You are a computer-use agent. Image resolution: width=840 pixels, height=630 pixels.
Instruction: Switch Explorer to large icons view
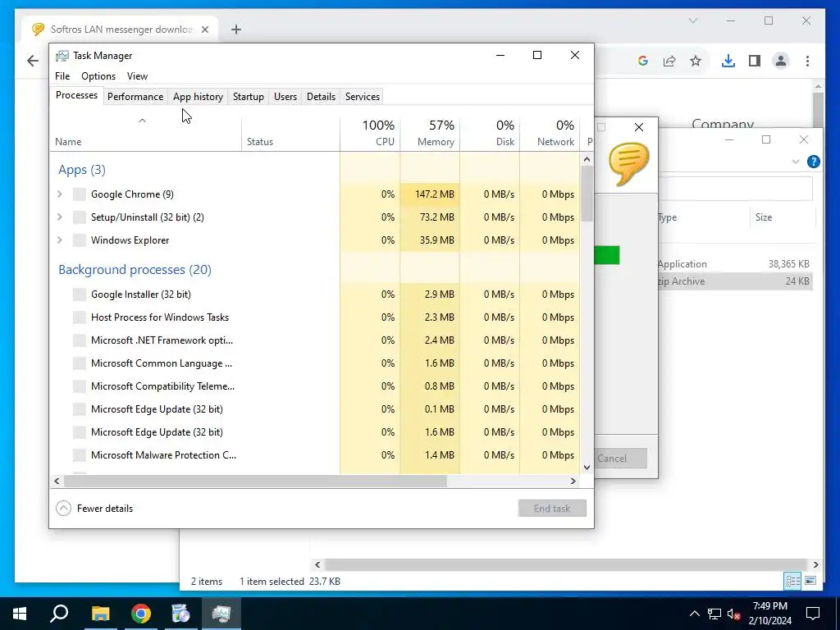pyautogui.click(x=810, y=581)
